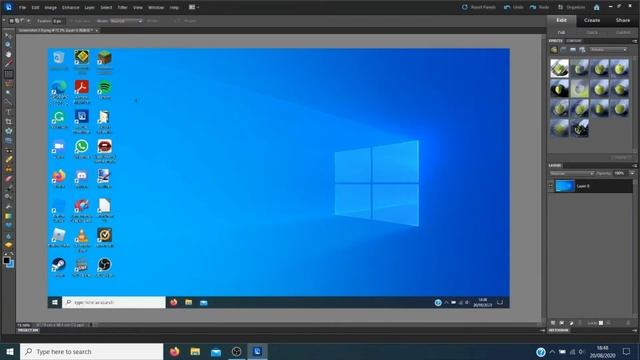Screen dimensions: 640x360
Task: Select the Layer 0 thumbnail
Action: coord(565,186)
